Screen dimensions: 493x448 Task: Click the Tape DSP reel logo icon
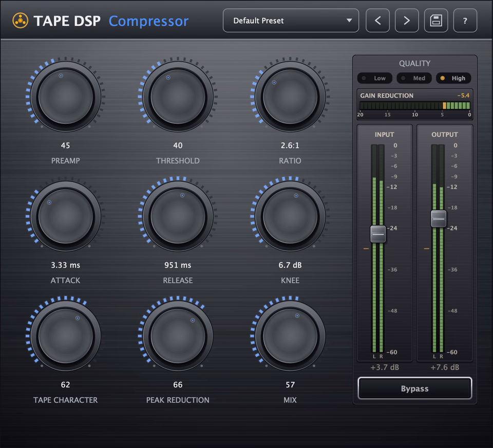tap(21, 21)
